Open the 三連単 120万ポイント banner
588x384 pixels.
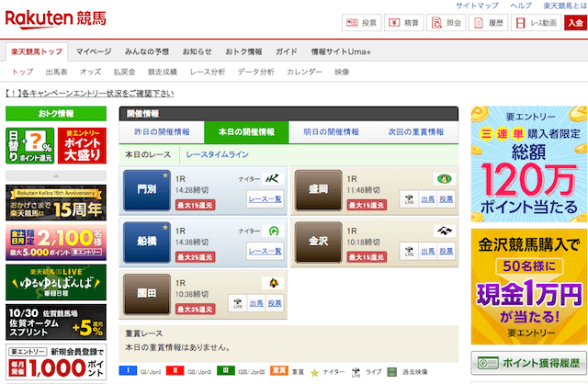[529, 164]
